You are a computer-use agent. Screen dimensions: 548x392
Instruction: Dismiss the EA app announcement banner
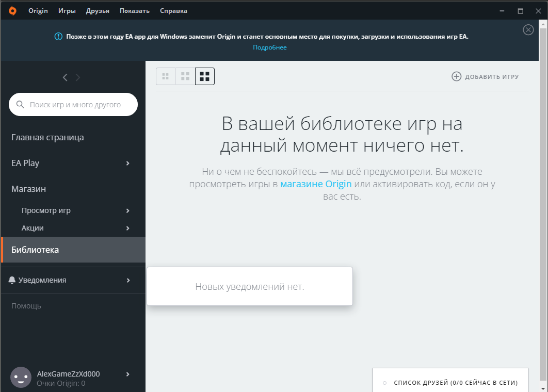pos(528,30)
